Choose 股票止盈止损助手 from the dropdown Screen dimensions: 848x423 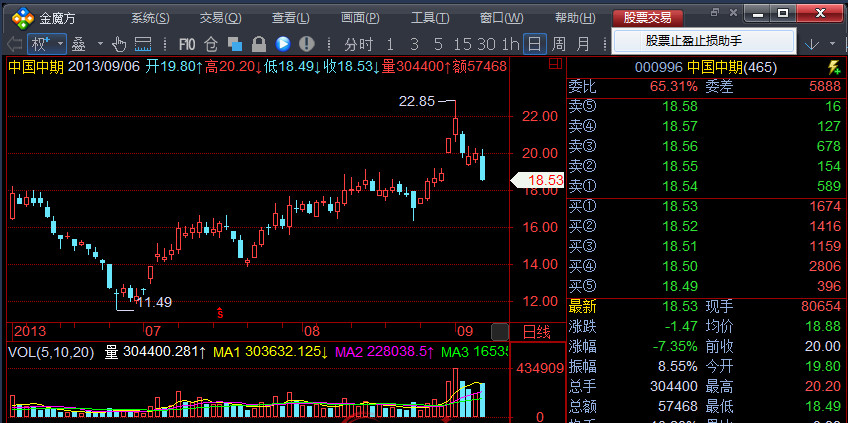point(704,41)
